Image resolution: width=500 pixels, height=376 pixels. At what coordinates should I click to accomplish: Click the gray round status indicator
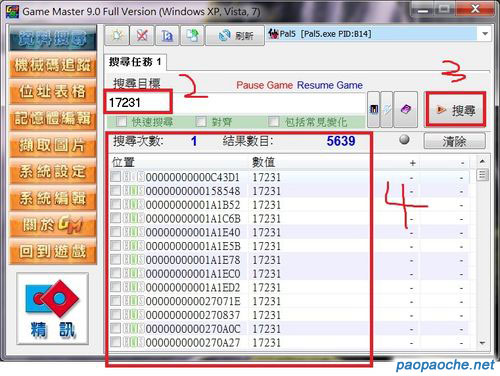[x=404, y=140]
